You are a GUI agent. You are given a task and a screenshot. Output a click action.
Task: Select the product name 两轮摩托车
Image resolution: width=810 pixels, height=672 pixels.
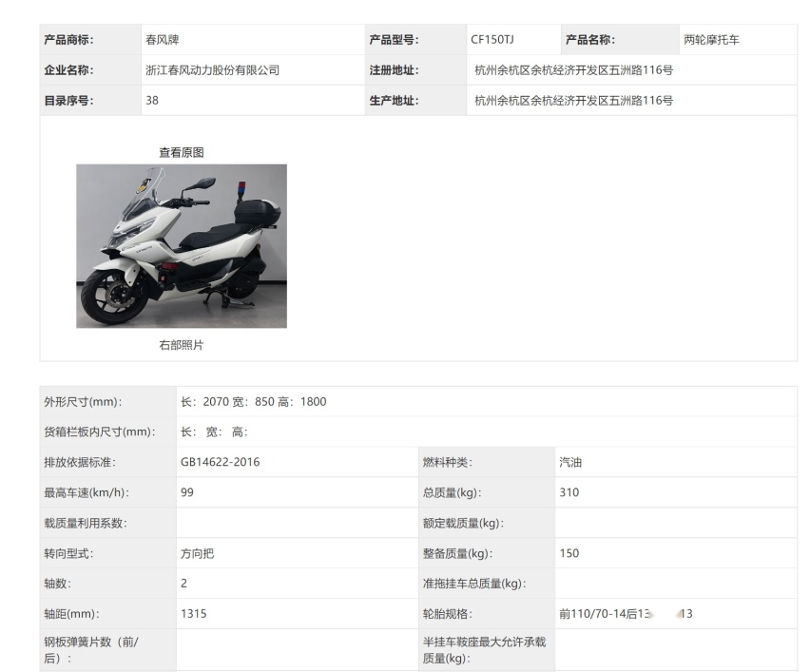pos(711,40)
